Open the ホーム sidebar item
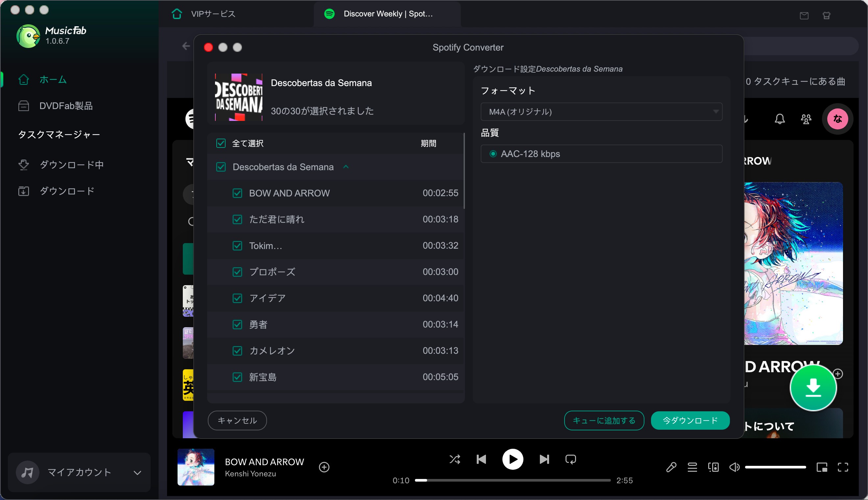 (x=52, y=80)
